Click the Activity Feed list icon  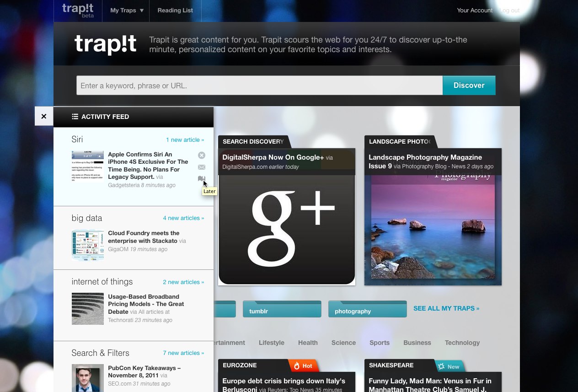coord(75,117)
